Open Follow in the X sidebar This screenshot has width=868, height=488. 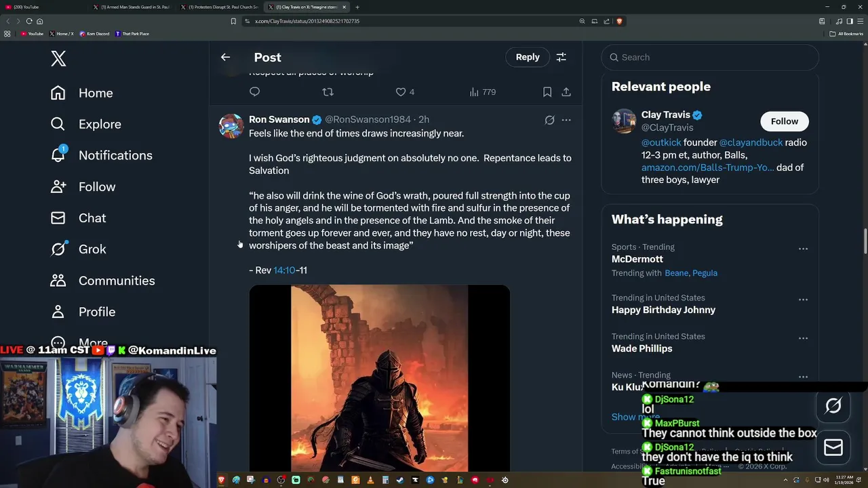pos(83,186)
